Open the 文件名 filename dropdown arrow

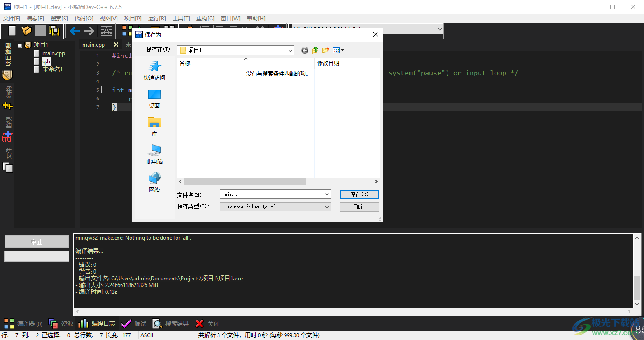(327, 194)
